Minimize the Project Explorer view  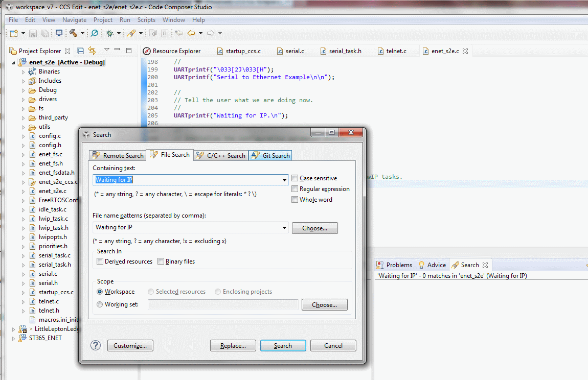pos(117,50)
